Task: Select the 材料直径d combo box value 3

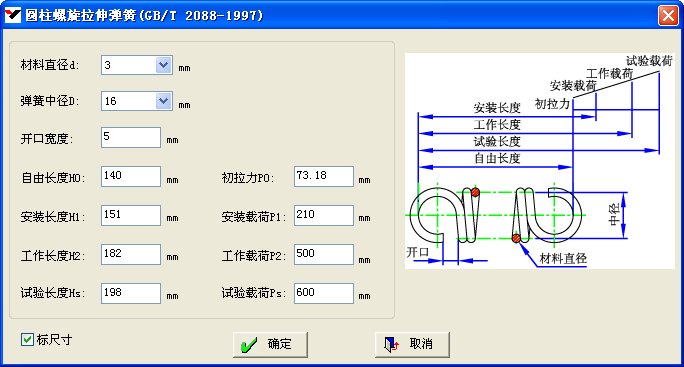Action: point(129,65)
